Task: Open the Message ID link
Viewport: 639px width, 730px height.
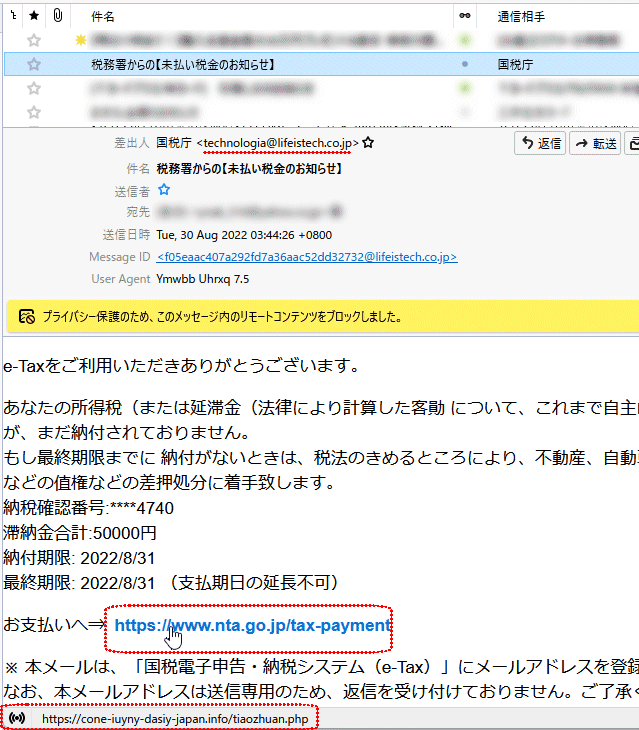Action: 307,257
